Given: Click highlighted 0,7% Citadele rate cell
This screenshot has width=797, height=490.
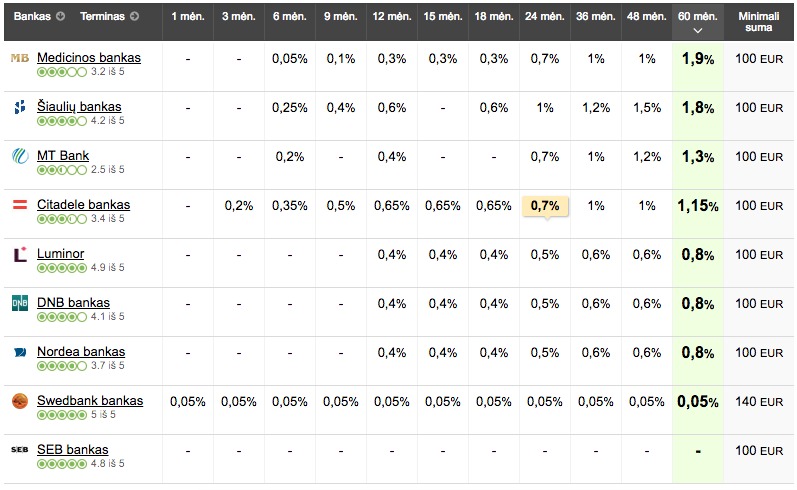Looking at the screenshot, I should (x=545, y=206).
